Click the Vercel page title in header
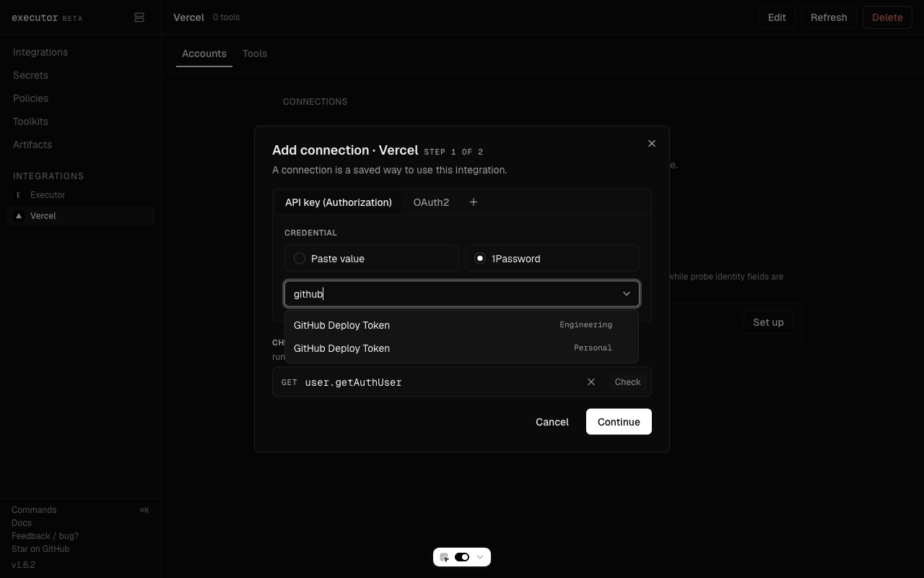The image size is (924, 578). point(188,17)
